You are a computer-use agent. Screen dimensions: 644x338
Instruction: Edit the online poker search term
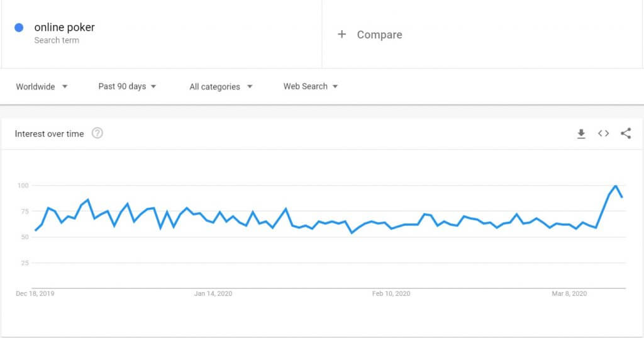(65, 27)
